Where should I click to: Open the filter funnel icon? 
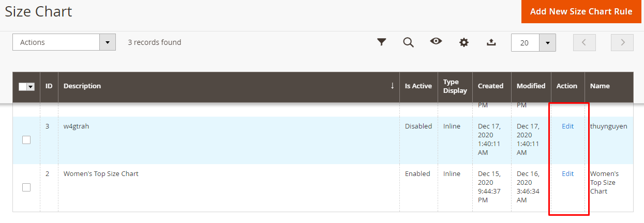pos(382,42)
